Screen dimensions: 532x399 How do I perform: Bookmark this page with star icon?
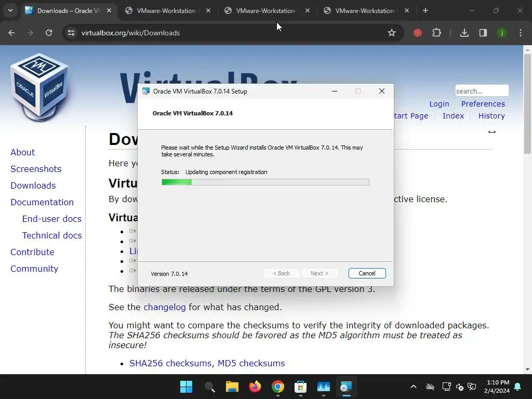[392, 33]
